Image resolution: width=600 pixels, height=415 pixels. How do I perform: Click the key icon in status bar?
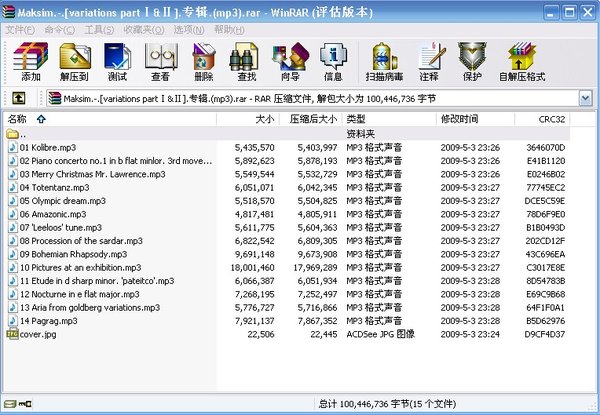[x=25, y=404]
